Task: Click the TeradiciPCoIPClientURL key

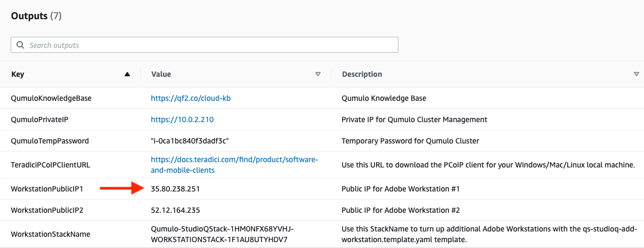Action: click(x=51, y=165)
